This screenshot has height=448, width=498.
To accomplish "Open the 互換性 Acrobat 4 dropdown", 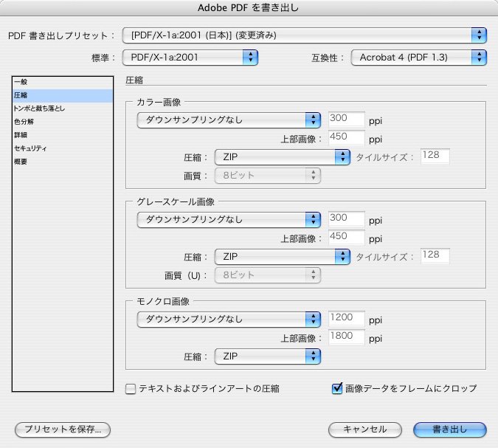I will click(x=418, y=58).
